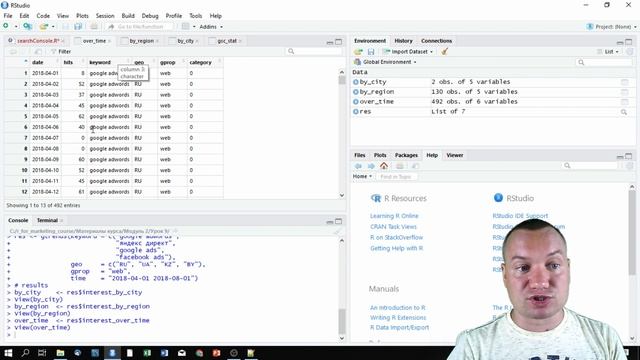Open File Explorer from taskbar
The image size is (640, 360).
click(60, 353)
